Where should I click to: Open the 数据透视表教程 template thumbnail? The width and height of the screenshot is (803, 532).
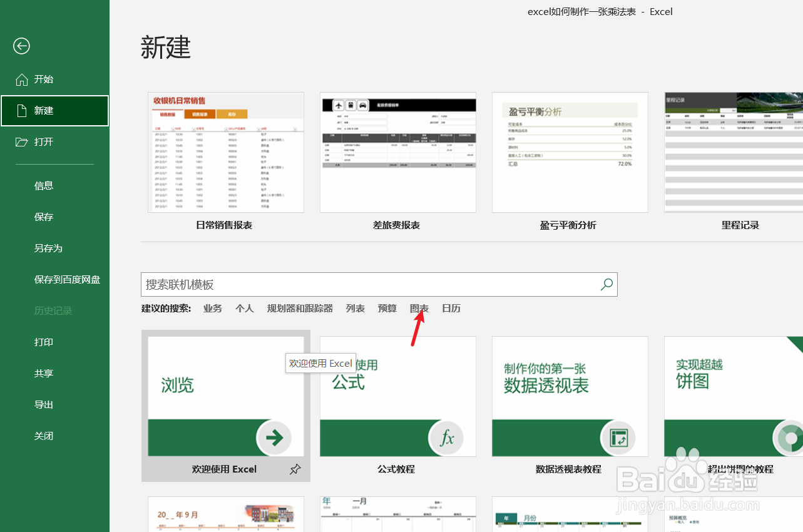(x=570, y=397)
